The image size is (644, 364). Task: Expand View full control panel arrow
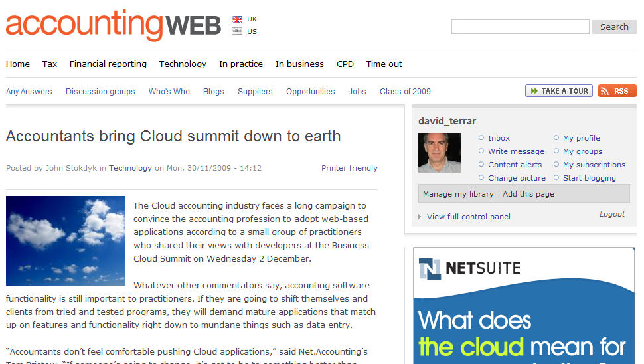420,217
